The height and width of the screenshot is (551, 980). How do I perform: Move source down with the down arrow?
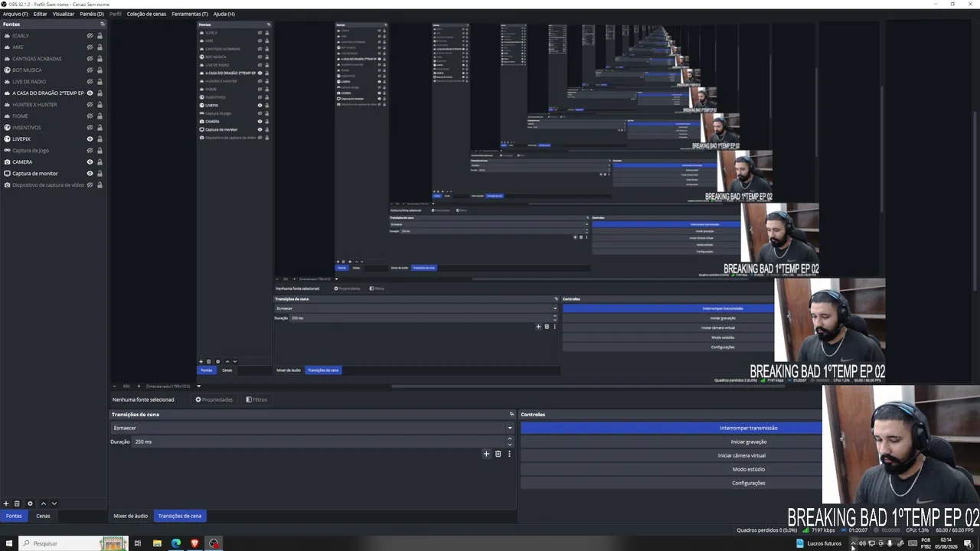54,504
